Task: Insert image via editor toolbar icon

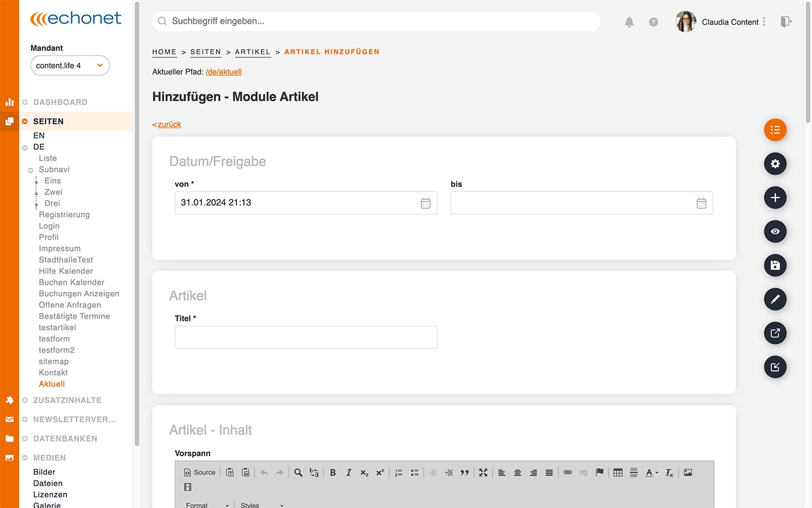Action: [x=687, y=472]
